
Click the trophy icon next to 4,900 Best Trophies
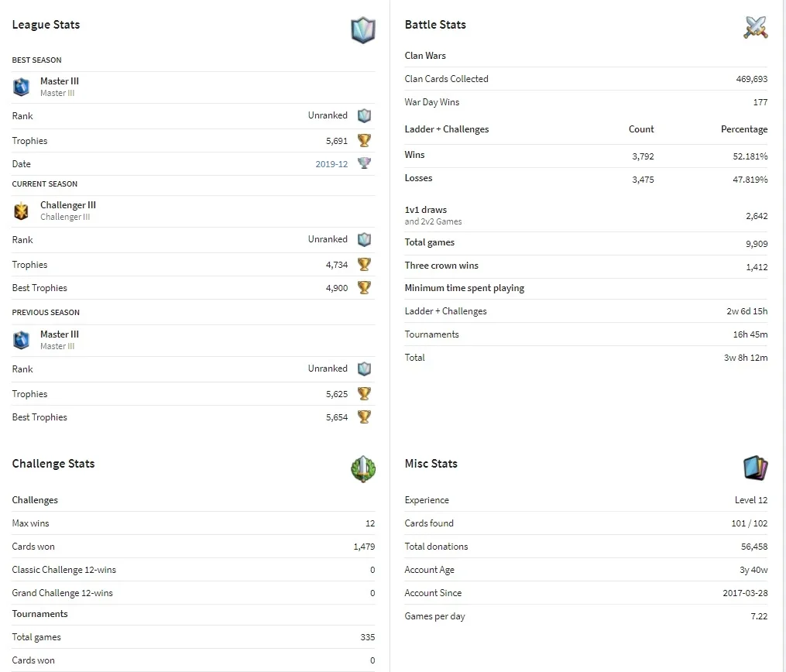(x=364, y=288)
